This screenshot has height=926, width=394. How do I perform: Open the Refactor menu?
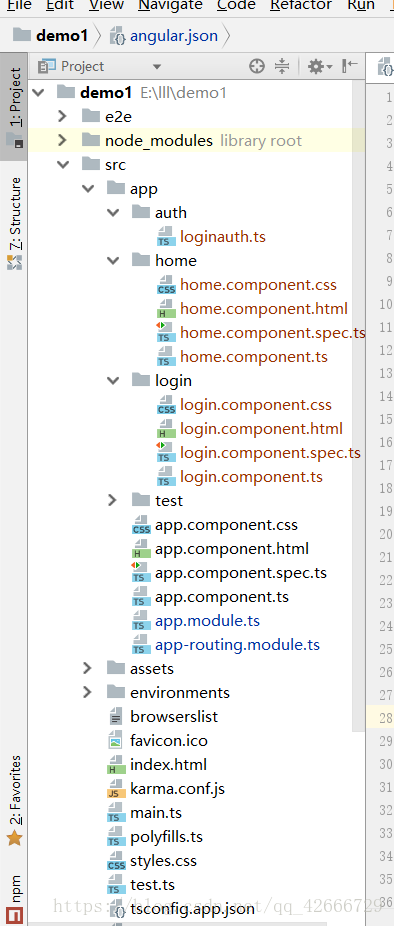click(x=301, y=5)
